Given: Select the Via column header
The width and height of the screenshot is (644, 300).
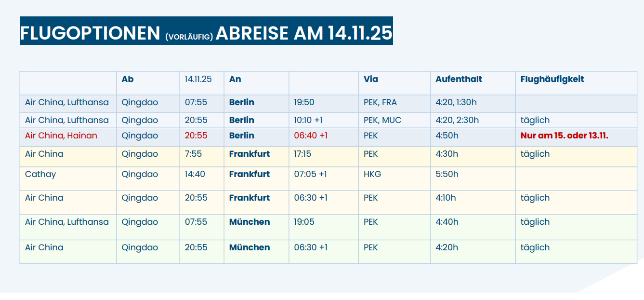Looking at the screenshot, I should 370,79.
